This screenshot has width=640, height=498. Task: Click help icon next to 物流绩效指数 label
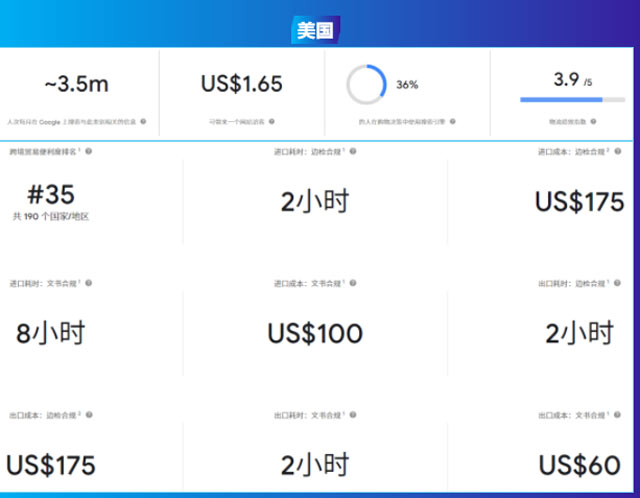[593, 121]
